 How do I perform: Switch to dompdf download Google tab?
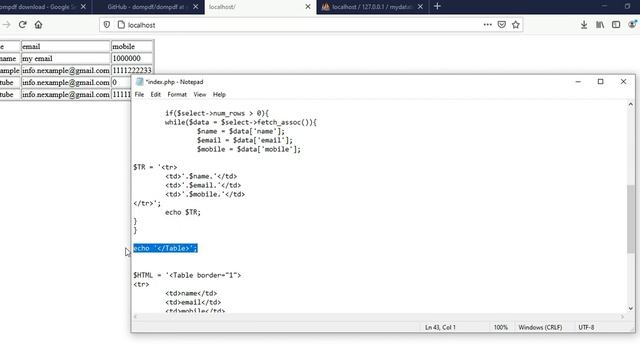coord(39,7)
